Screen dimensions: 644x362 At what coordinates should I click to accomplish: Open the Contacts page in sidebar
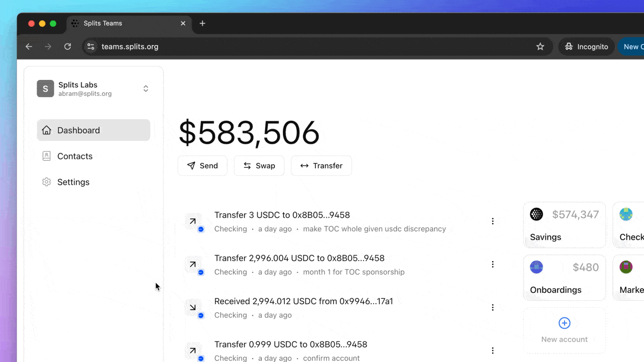coord(93,156)
